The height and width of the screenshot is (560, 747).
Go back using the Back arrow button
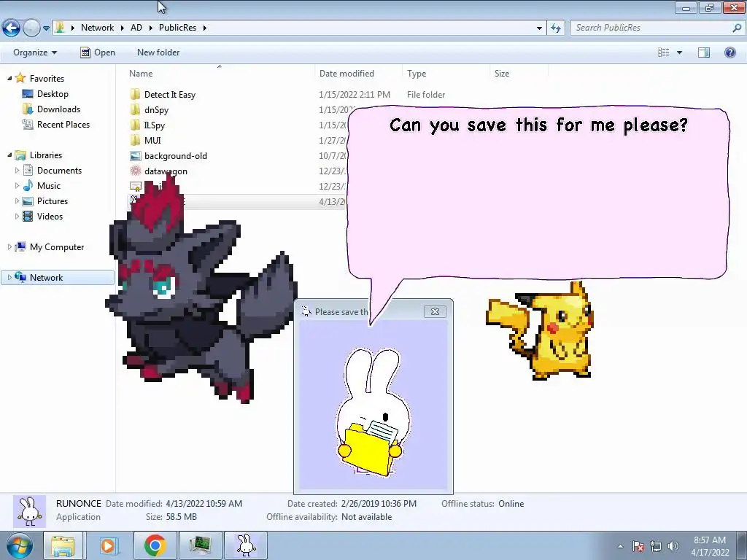point(12,28)
